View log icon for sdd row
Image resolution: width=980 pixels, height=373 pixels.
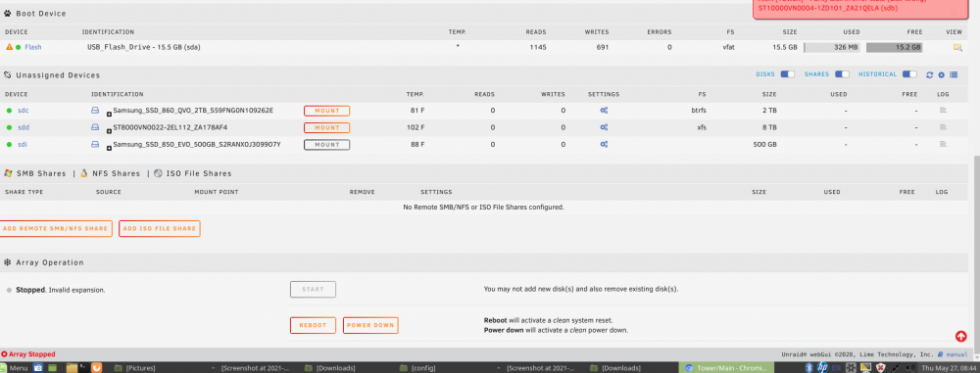[x=943, y=127]
